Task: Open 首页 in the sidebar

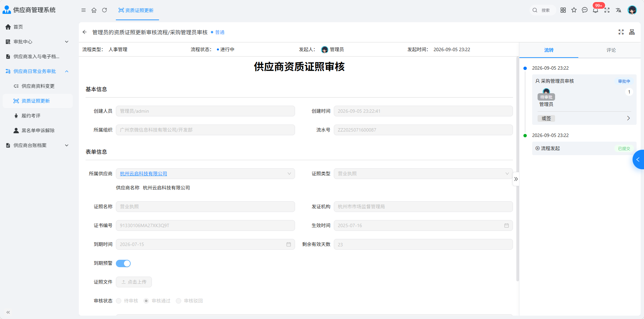Action: [38, 27]
